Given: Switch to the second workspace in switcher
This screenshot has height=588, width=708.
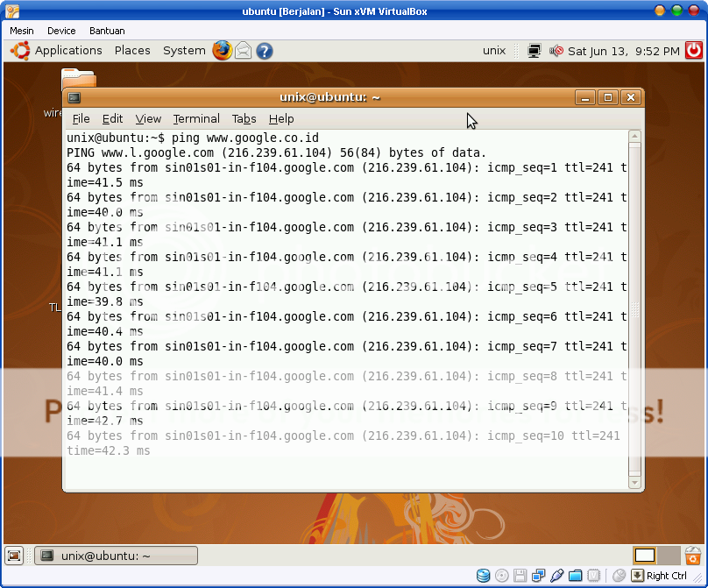Looking at the screenshot, I should (669, 556).
